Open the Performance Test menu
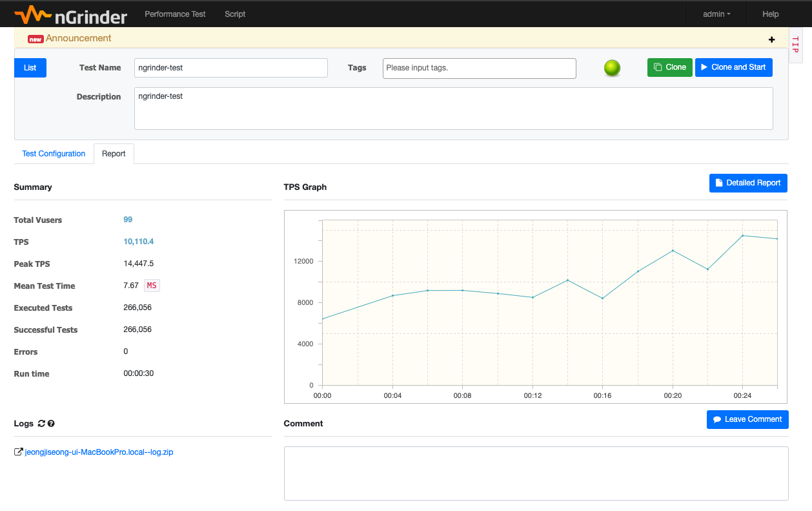Viewport: 812px width, 511px height. tap(175, 14)
